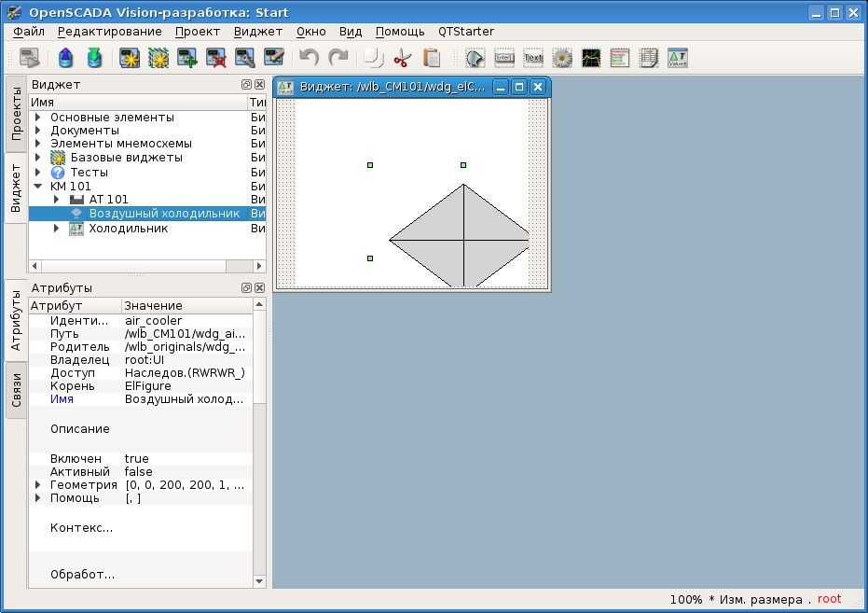The image size is (868, 613).
Task: Click the Paste clipboard icon
Action: pos(432,58)
